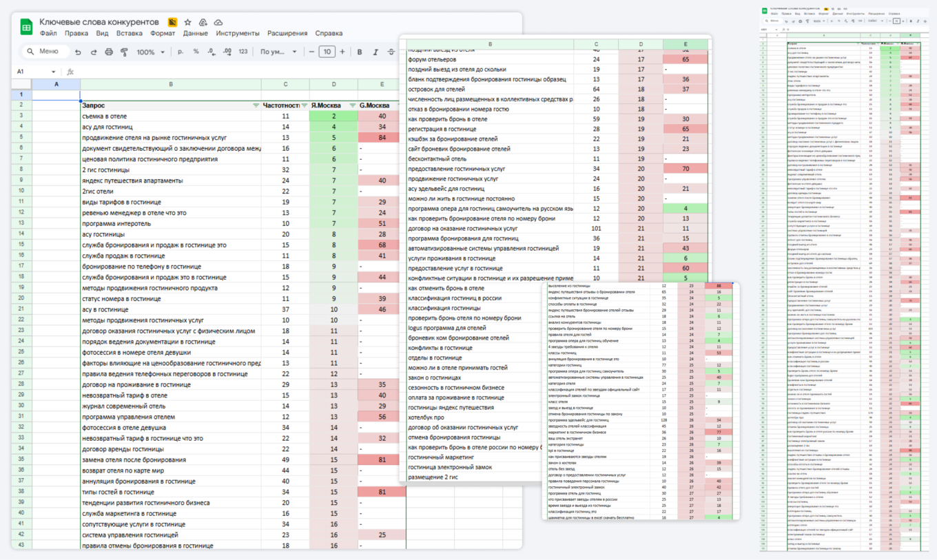Select the cell типы гостей в гостинице
Image resolution: width=937 pixels, height=560 pixels.
point(171,492)
